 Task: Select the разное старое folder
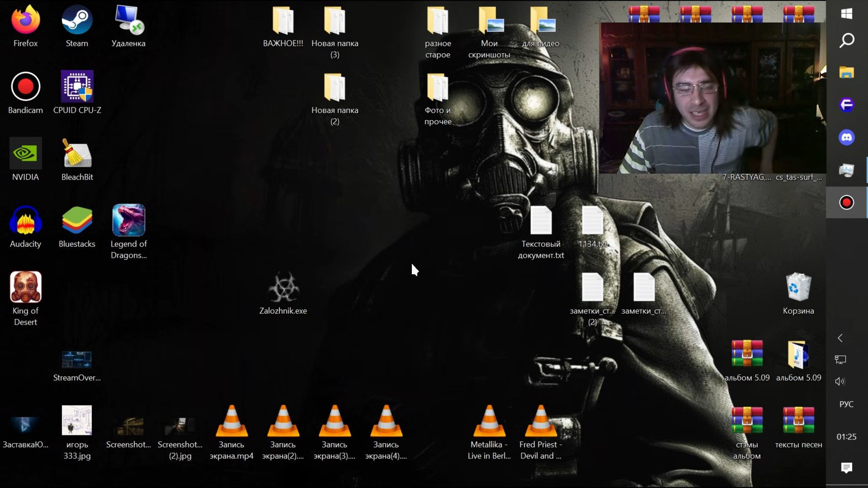(x=438, y=33)
